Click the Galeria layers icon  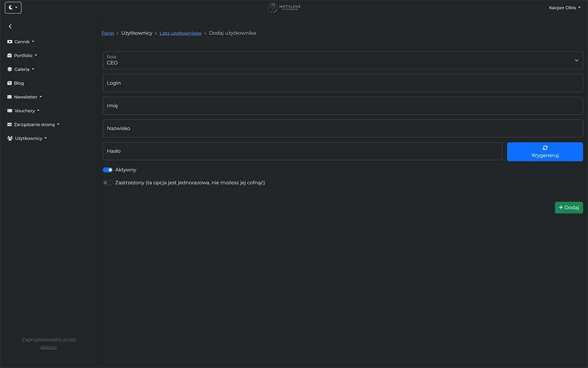[x=9, y=69]
